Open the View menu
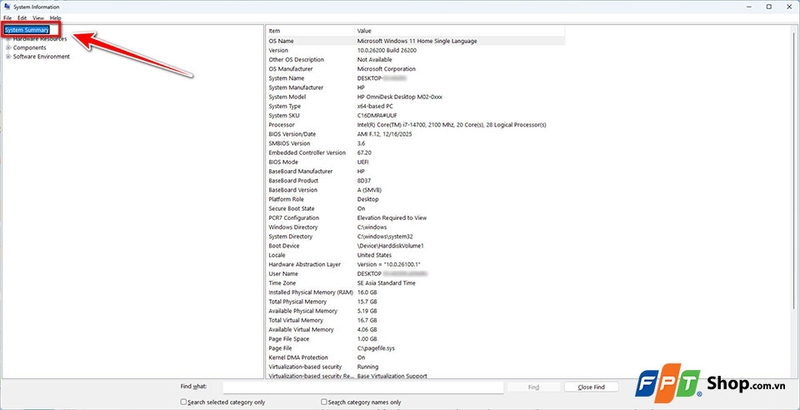This screenshot has height=410, width=800. click(x=38, y=18)
